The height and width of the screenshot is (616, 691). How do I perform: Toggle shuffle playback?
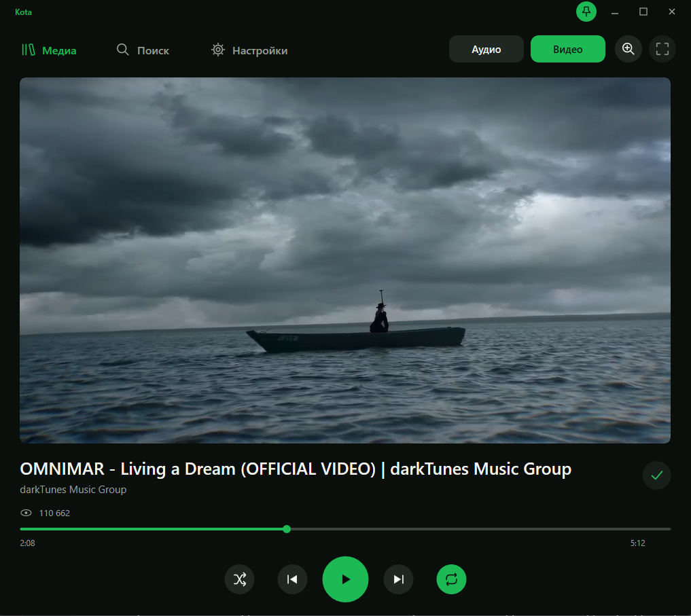click(x=240, y=579)
